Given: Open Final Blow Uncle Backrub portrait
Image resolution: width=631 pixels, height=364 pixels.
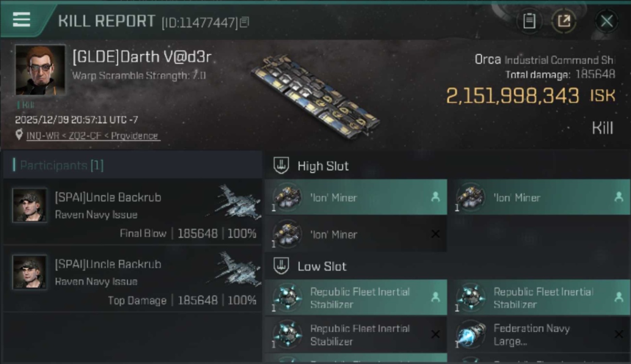Looking at the screenshot, I should coord(30,205).
